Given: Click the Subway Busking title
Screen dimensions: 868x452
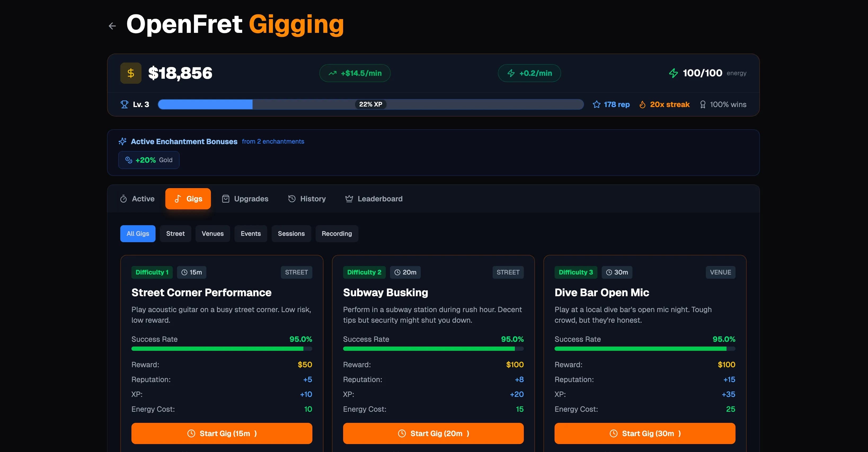Looking at the screenshot, I should tap(386, 293).
